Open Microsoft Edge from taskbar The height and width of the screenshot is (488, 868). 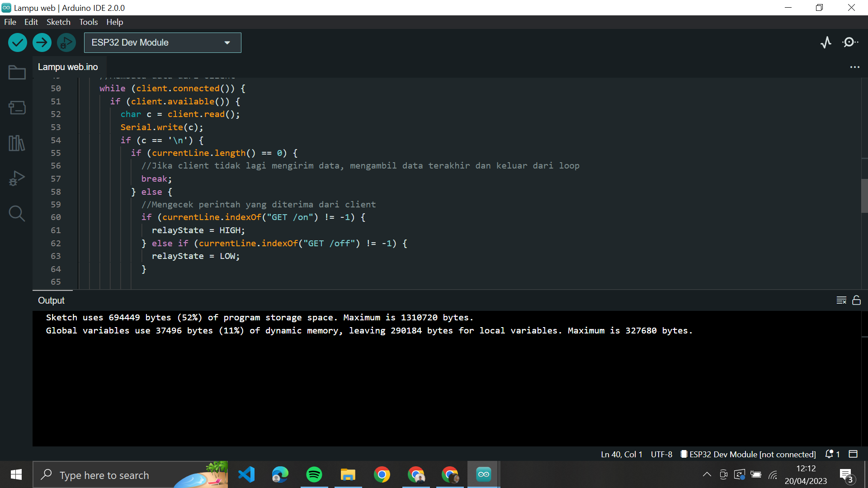(x=280, y=475)
